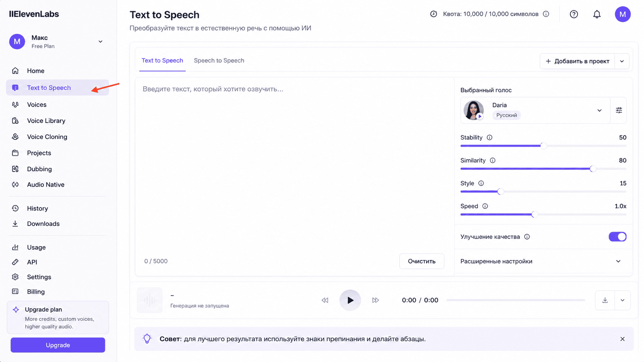Click the Similarity info icon
Screen dimensions: 644x362
493,160
